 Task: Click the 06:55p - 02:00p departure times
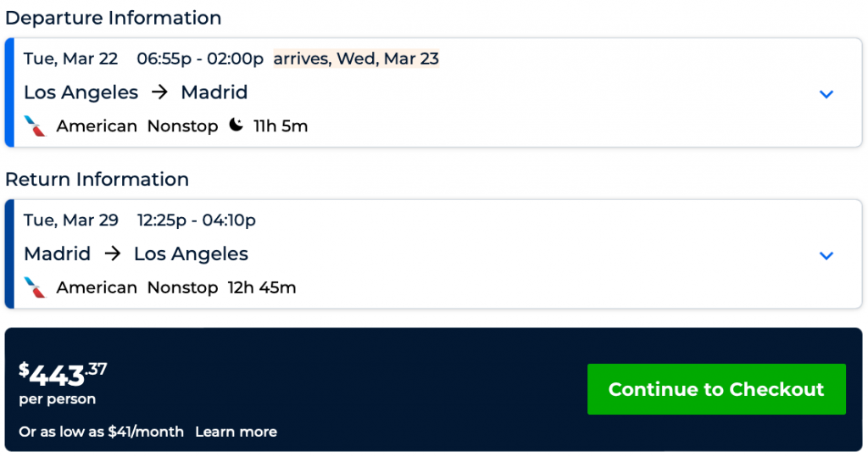tap(200, 59)
